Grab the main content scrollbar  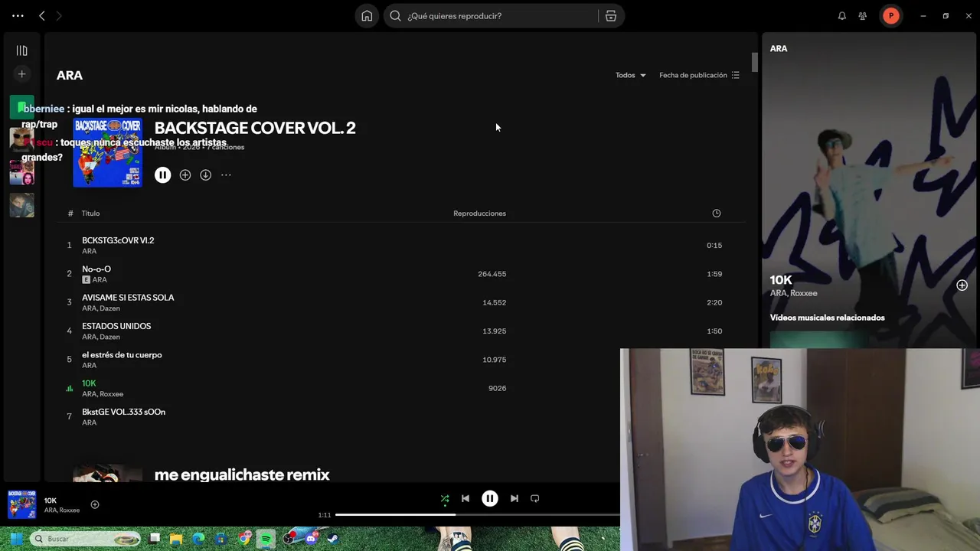(754, 63)
